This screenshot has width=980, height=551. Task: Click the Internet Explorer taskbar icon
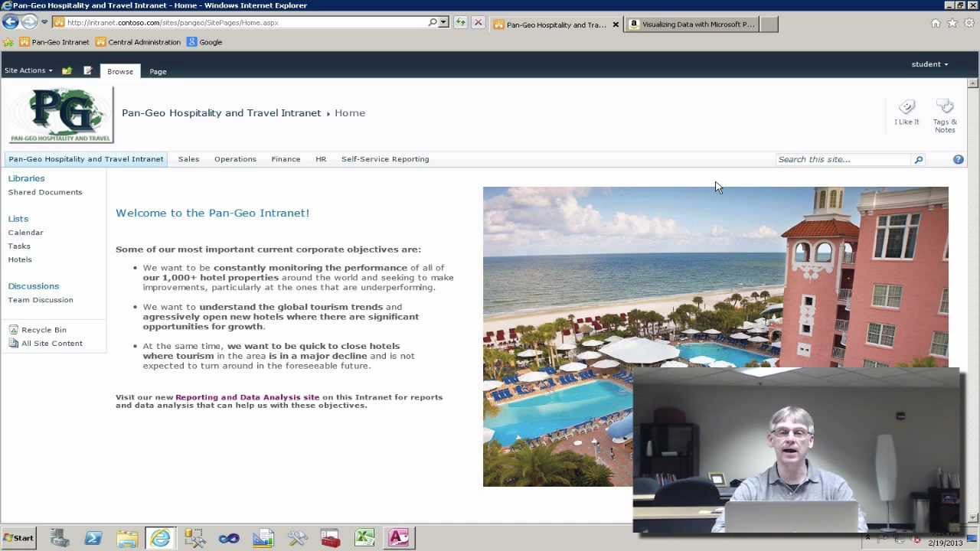point(160,538)
